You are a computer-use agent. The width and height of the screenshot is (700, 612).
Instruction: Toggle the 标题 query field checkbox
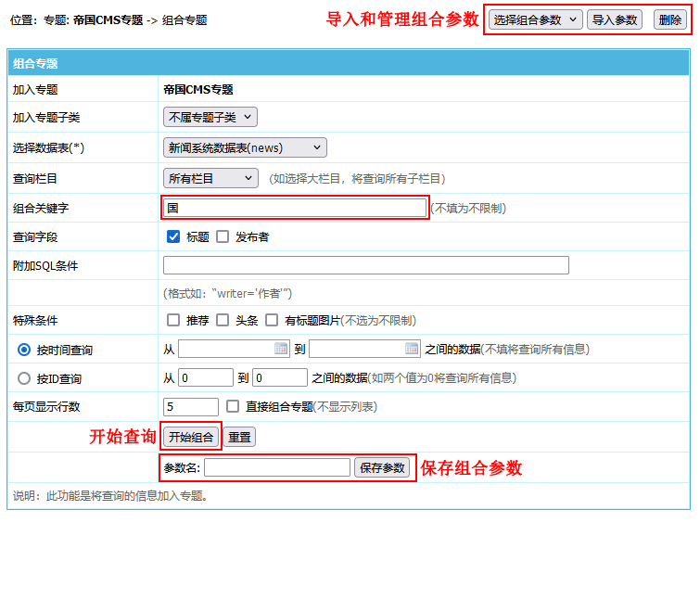[x=173, y=236]
